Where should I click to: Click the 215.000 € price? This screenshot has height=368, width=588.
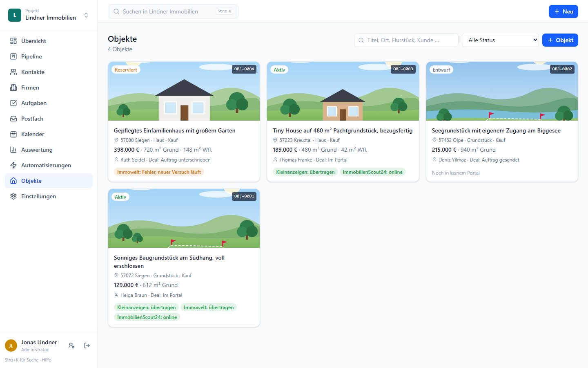coord(444,150)
